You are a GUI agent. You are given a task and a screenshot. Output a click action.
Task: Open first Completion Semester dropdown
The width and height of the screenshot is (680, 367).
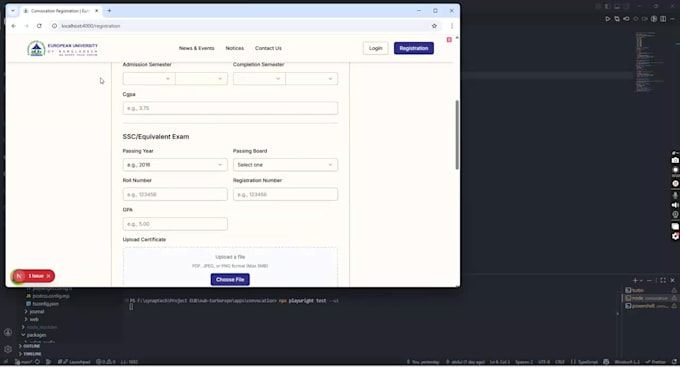(259, 79)
